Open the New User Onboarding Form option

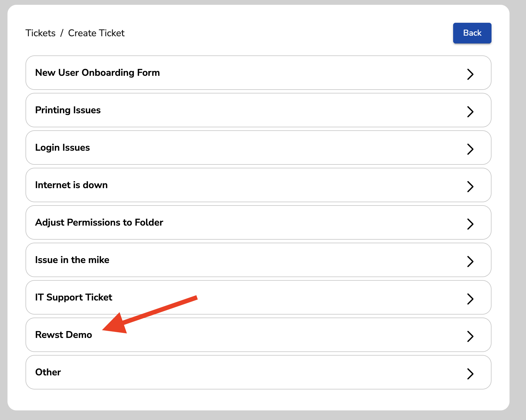97,72
